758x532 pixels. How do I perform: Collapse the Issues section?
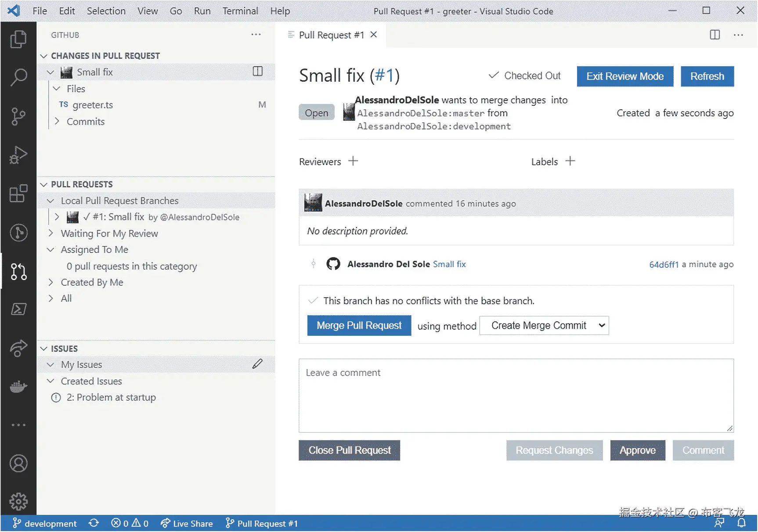tap(43, 349)
